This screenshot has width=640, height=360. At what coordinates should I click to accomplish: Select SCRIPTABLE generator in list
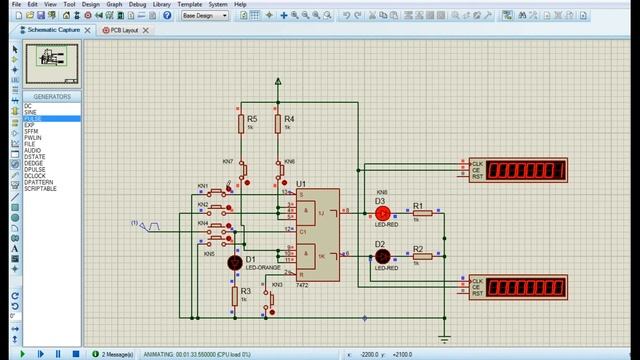tap(40, 189)
